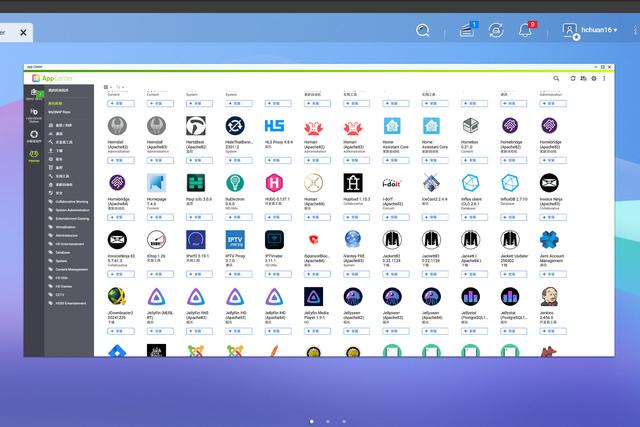Open App Center manual install icon
This screenshot has height=427, width=640.
click(x=583, y=78)
